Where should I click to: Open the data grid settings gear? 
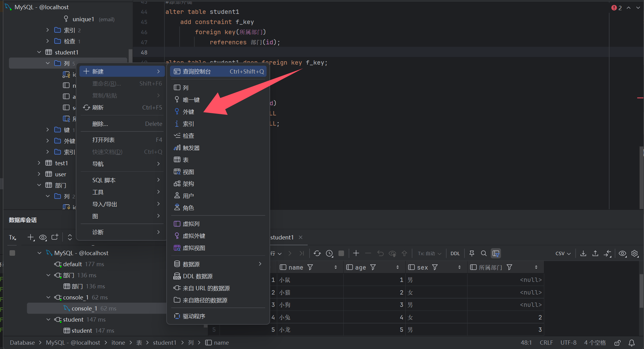(634, 253)
